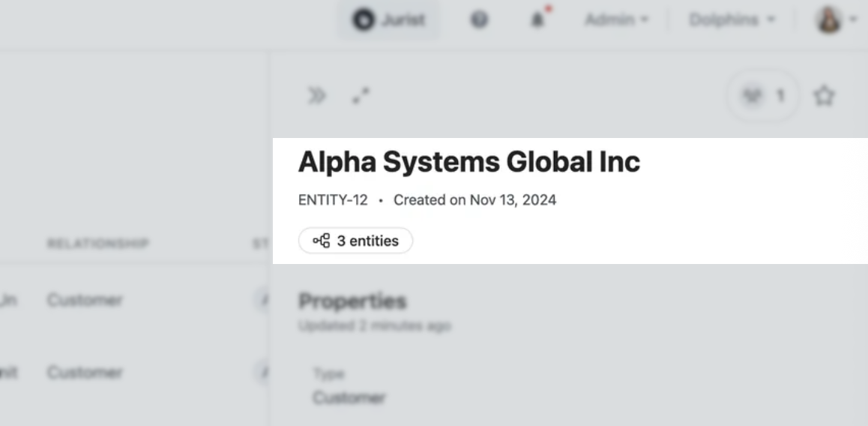
Task: Expand the Dolphins workspace dropdown
Action: 732,20
